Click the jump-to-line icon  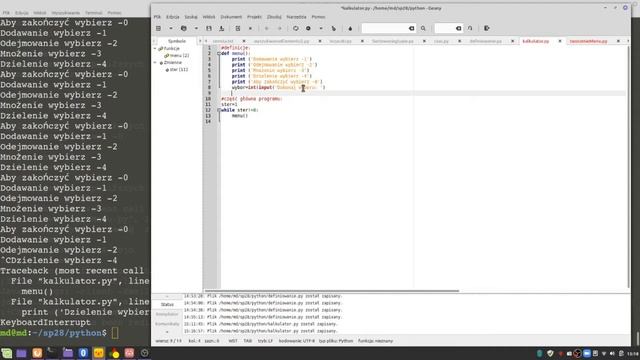pyautogui.click(x=470, y=29)
